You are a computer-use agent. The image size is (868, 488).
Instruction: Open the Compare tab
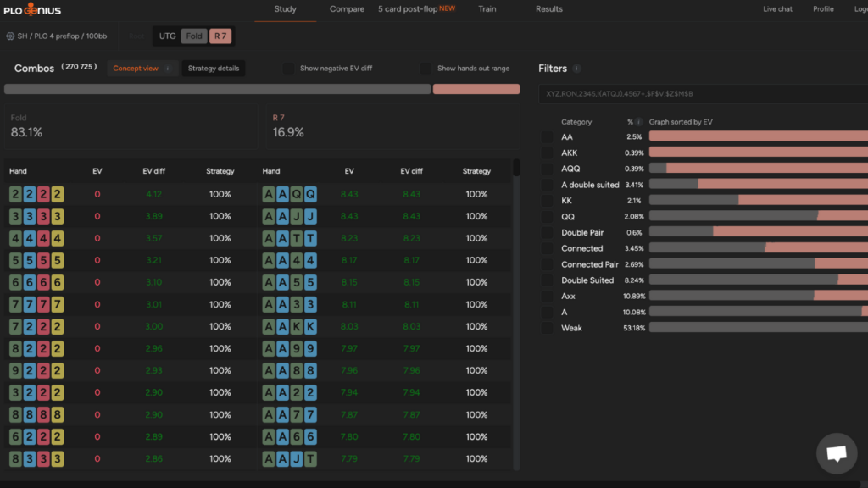point(347,9)
